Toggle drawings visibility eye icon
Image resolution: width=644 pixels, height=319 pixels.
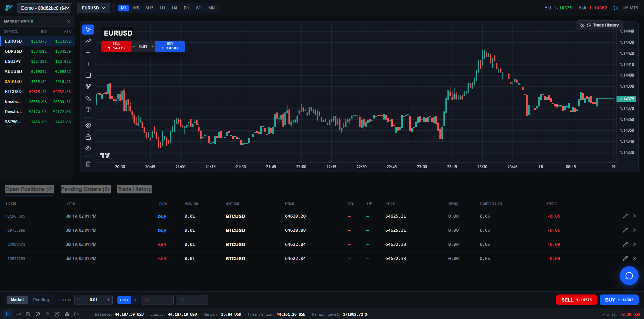click(88, 148)
